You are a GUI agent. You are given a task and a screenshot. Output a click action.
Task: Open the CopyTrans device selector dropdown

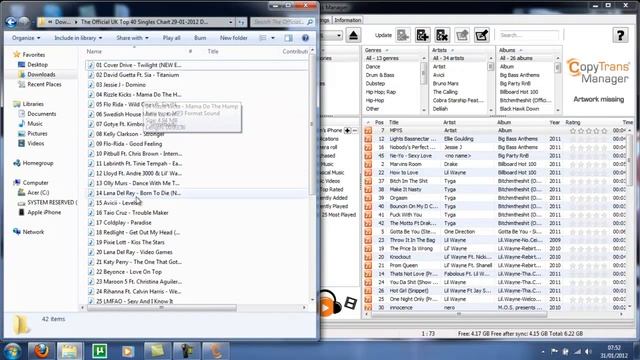pyautogui.click(x=339, y=36)
